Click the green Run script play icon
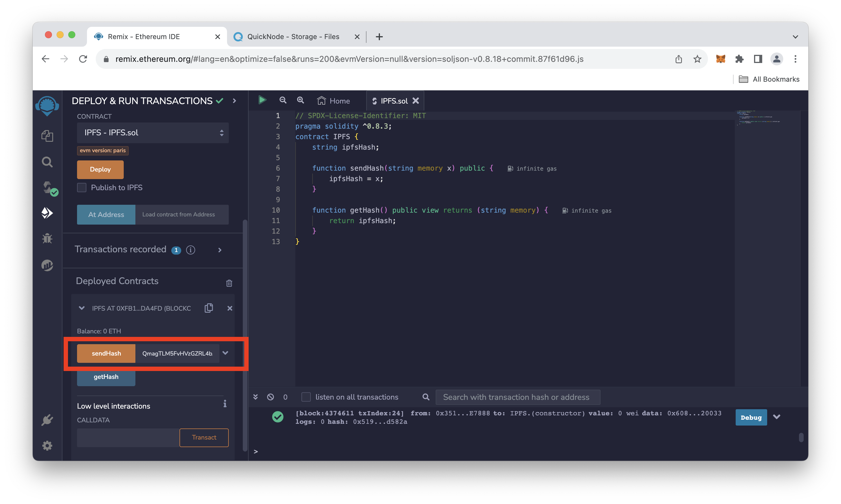 (262, 100)
